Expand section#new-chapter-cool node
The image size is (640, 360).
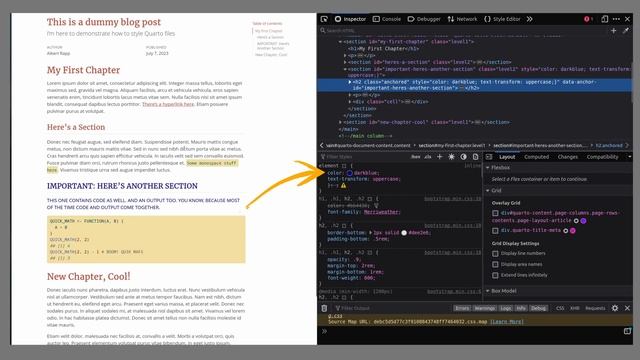340,122
